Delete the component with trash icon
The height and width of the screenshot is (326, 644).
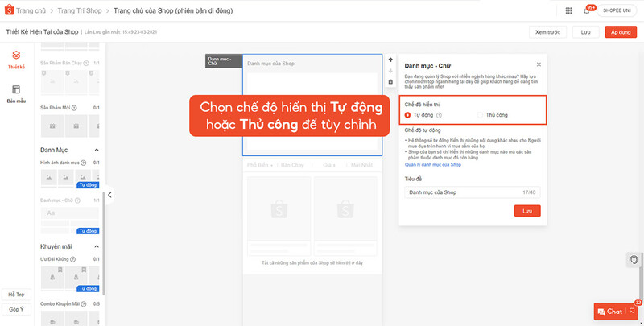click(x=390, y=81)
